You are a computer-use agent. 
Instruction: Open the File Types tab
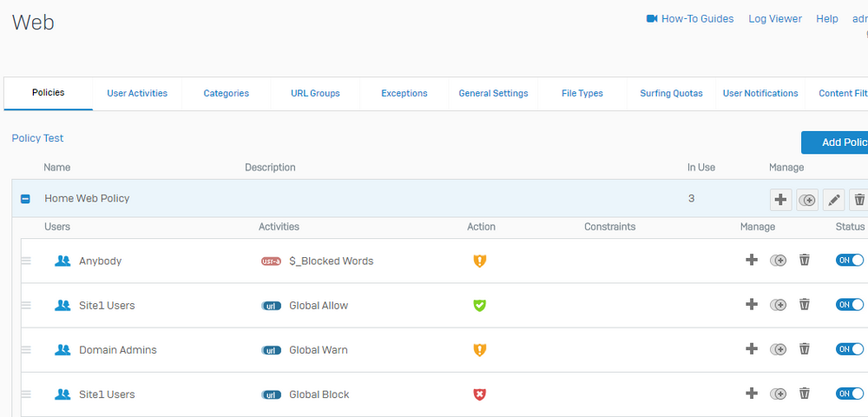pyautogui.click(x=582, y=93)
